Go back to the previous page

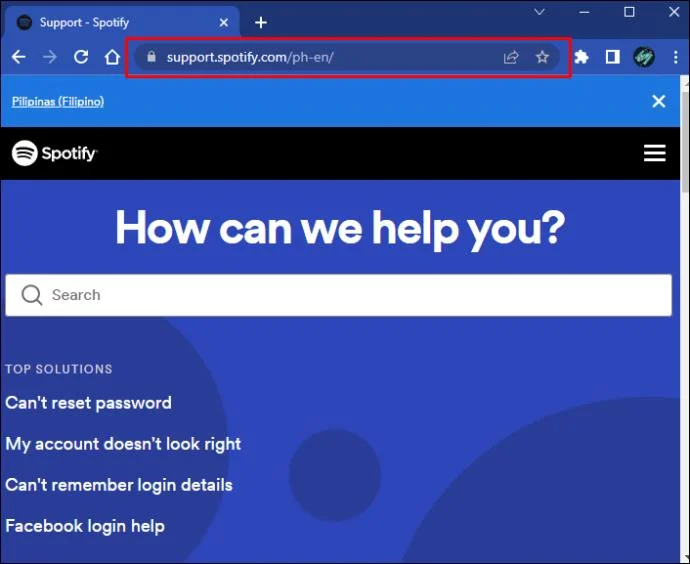coord(19,57)
